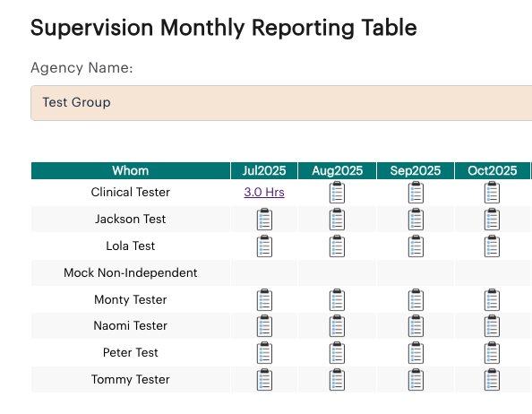Screen dimensions: 532x414
Task: Open Lola Test's Jul2025 clipboard icon
Action: 264,246
